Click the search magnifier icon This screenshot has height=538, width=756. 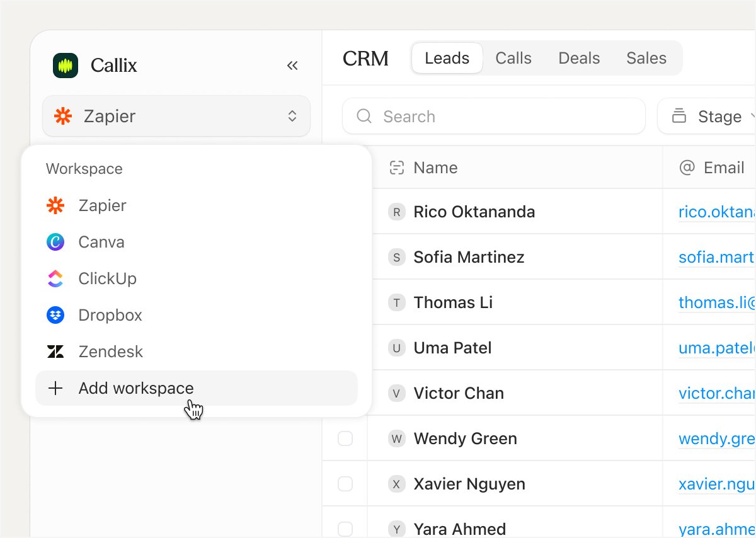point(364,116)
